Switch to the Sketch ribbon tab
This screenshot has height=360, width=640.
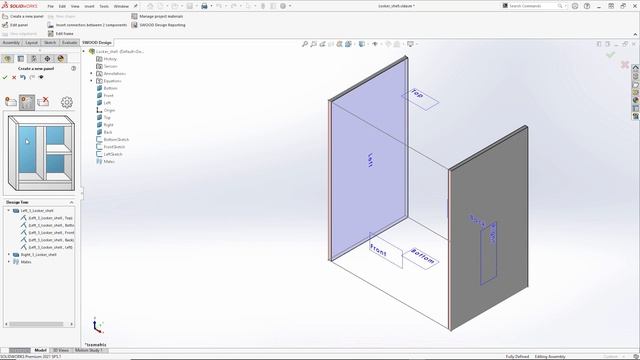coord(50,42)
